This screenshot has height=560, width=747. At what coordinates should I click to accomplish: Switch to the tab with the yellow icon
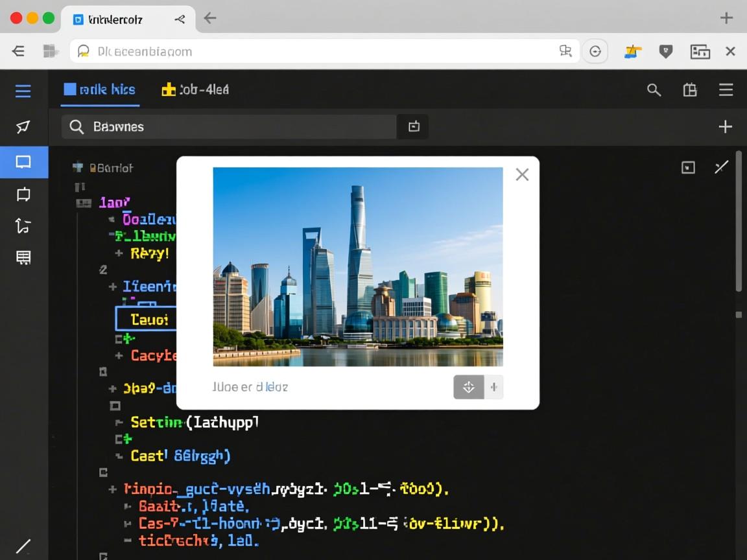[x=195, y=90]
